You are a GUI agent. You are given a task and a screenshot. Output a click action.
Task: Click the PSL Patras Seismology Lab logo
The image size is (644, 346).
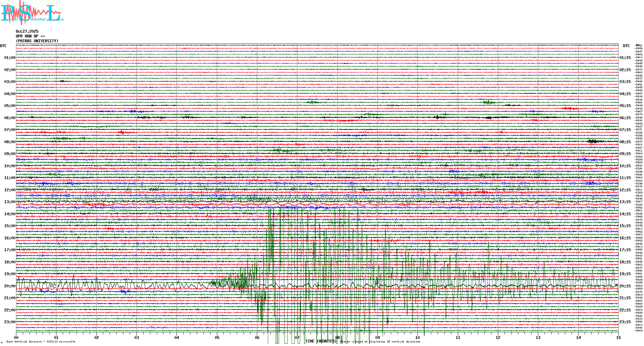pyautogui.click(x=32, y=13)
